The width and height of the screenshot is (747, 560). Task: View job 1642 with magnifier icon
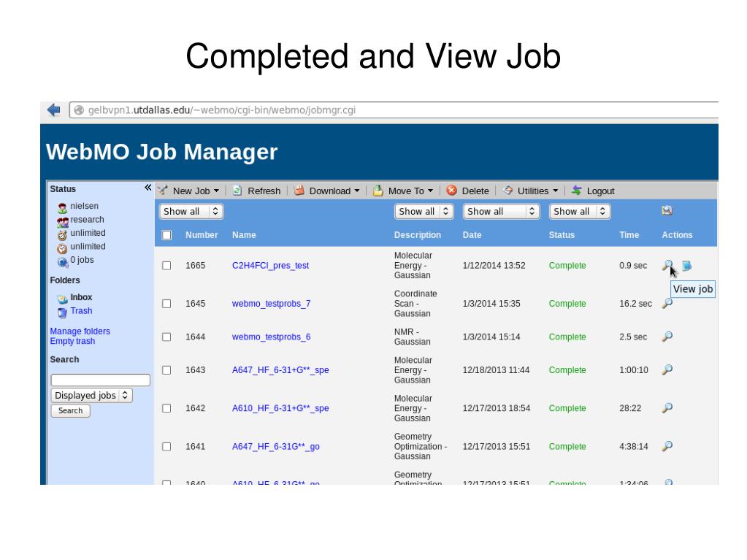[x=667, y=407]
